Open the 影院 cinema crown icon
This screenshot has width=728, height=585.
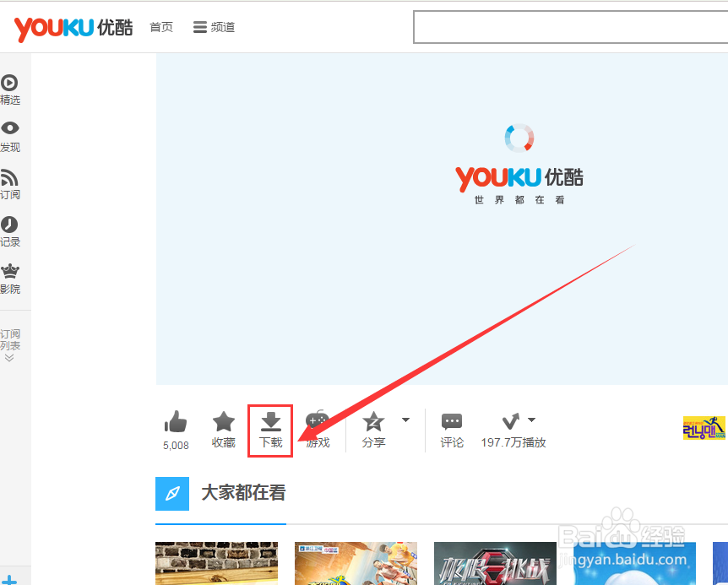tap(9, 270)
